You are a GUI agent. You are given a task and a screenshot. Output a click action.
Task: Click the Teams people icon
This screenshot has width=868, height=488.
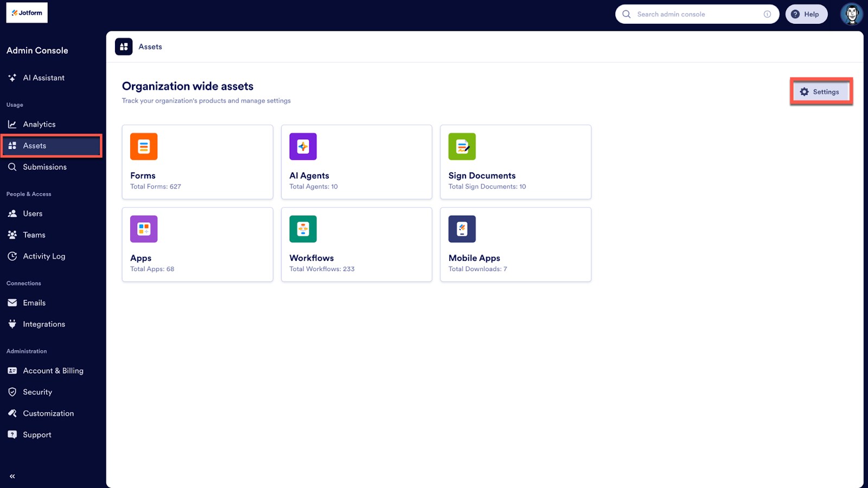click(x=12, y=234)
